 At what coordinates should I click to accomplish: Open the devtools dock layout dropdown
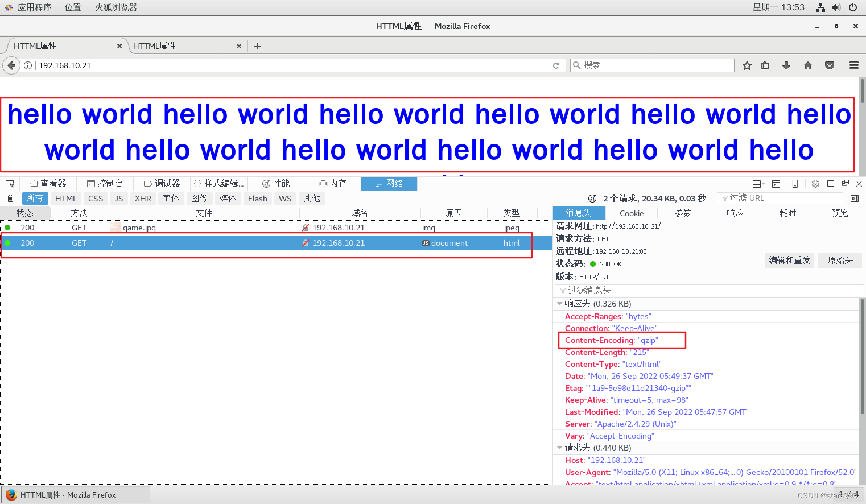coord(759,183)
